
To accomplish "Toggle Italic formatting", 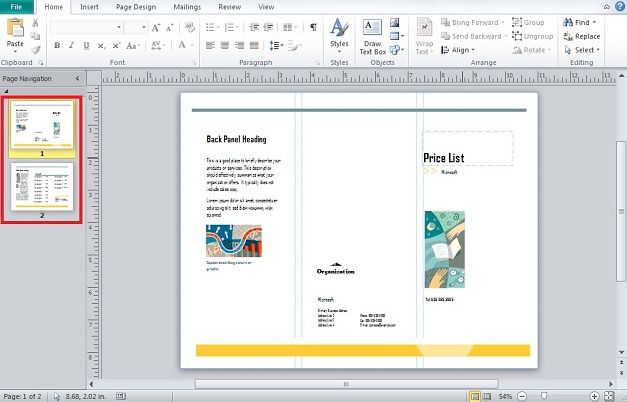I will (x=71, y=46).
